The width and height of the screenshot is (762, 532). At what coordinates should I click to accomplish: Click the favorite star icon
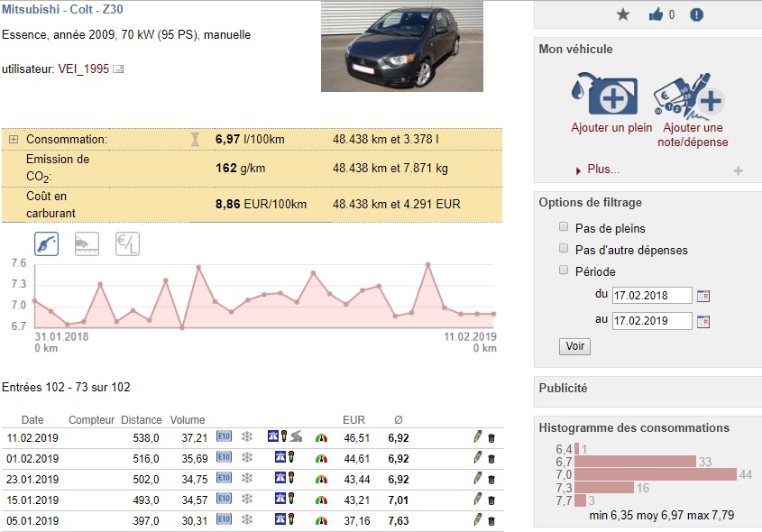coord(623,14)
